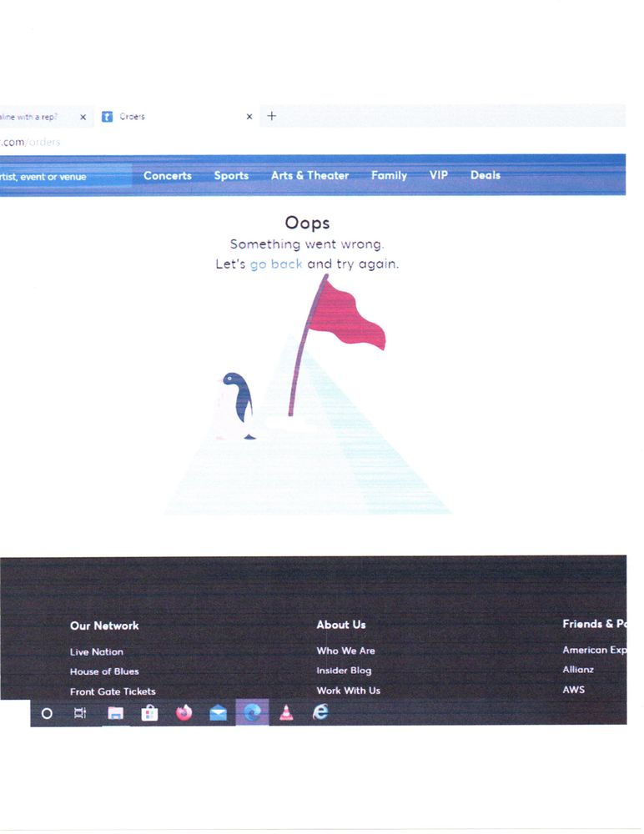
Task: Open the Mail app in taskbar
Action: point(218,713)
